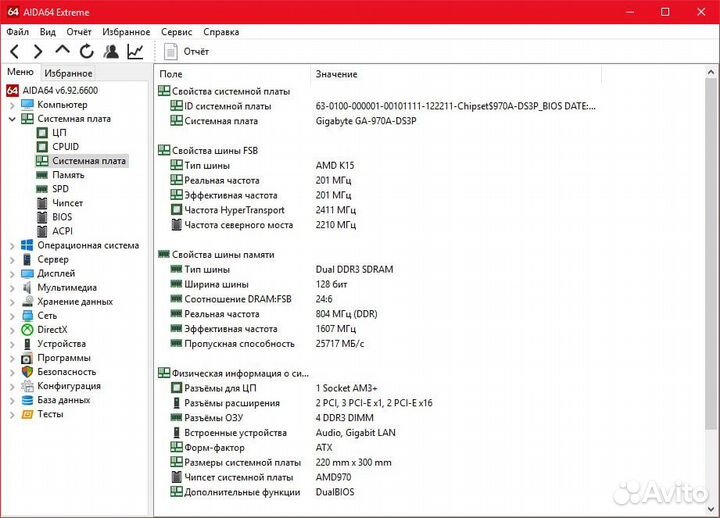Click the DirectX Xbox icon
Screen dimensions: 720x518
click(27, 330)
